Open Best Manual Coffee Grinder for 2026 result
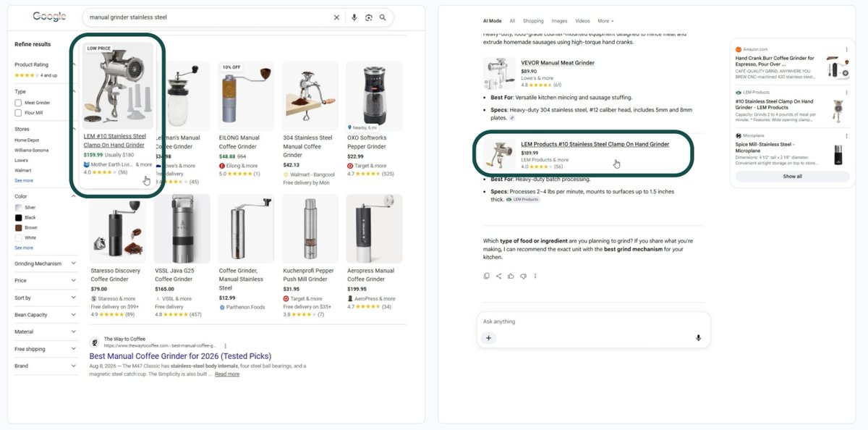Screen dimensions: 868x430 pyautogui.click(x=180, y=356)
